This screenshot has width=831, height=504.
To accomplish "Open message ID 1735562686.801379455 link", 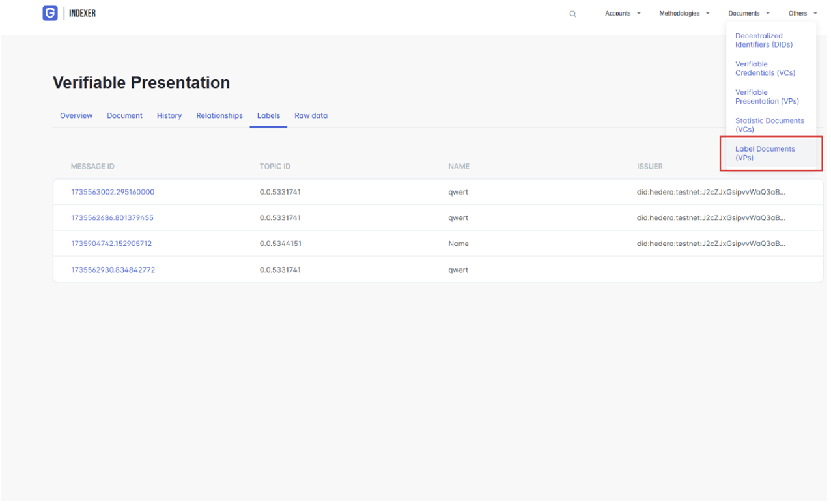I will (112, 218).
